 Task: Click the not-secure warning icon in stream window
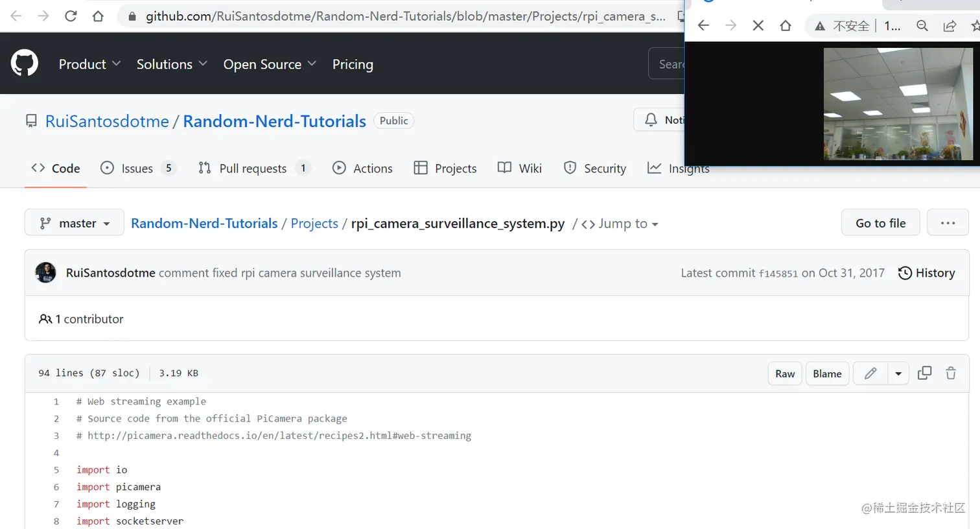(820, 26)
